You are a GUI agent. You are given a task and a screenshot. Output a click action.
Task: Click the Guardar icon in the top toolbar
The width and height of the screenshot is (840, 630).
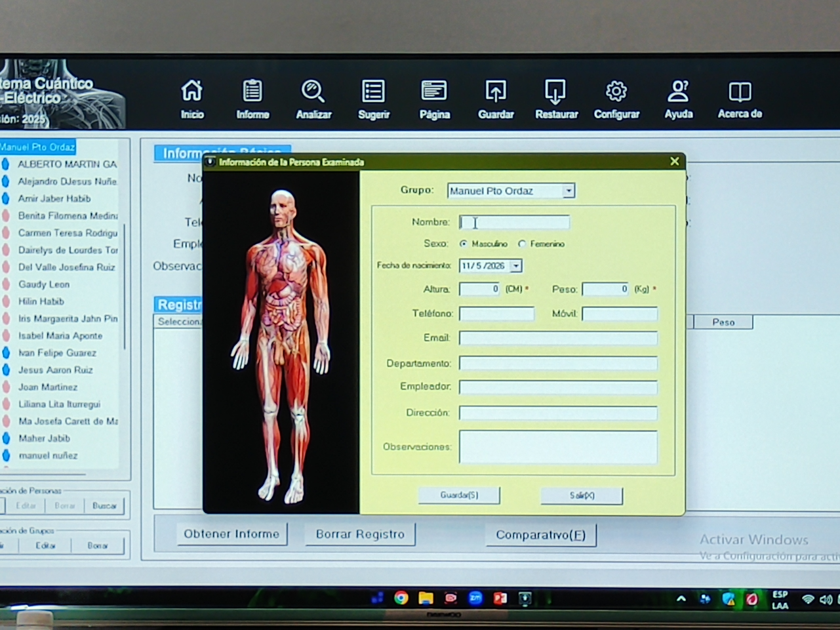click(496, 99)
